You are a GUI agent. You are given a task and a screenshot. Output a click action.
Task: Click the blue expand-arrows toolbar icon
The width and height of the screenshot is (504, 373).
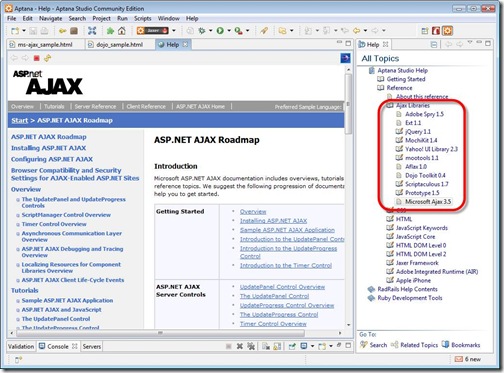tap(92, 31)
